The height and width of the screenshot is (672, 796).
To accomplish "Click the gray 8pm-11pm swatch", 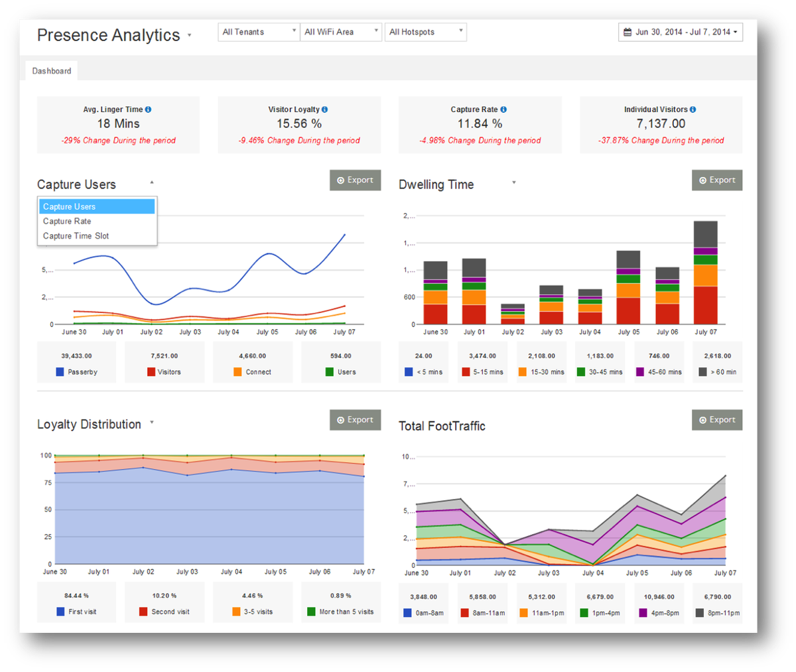I will [x=699, y=613].
